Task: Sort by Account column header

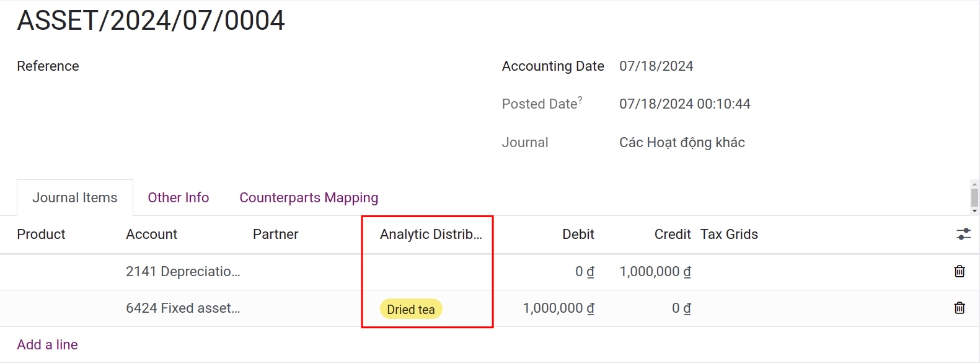Action: pos(151,234)
